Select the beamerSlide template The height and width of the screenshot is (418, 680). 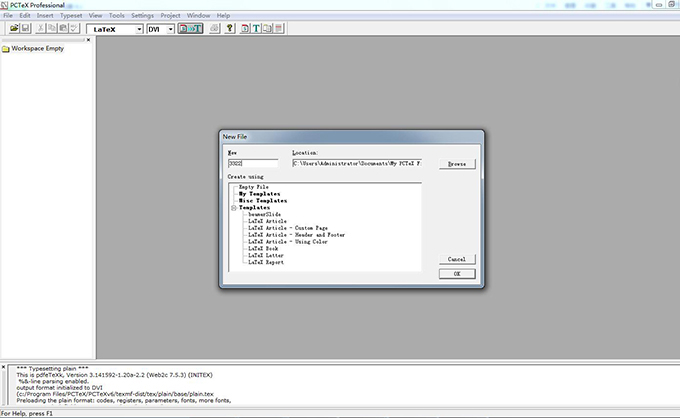[x=266, y=214]
